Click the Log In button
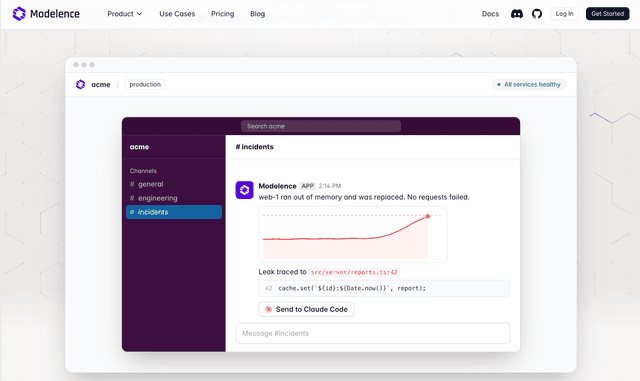This screenshot has height=381, width=640. tap(564, 13)
